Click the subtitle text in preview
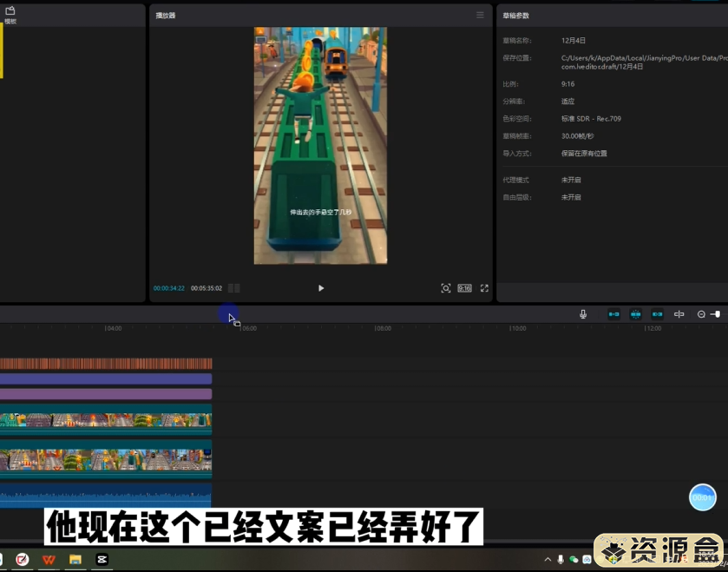The height and width of the screenshot is (572, 728). (x=320, y=212)
